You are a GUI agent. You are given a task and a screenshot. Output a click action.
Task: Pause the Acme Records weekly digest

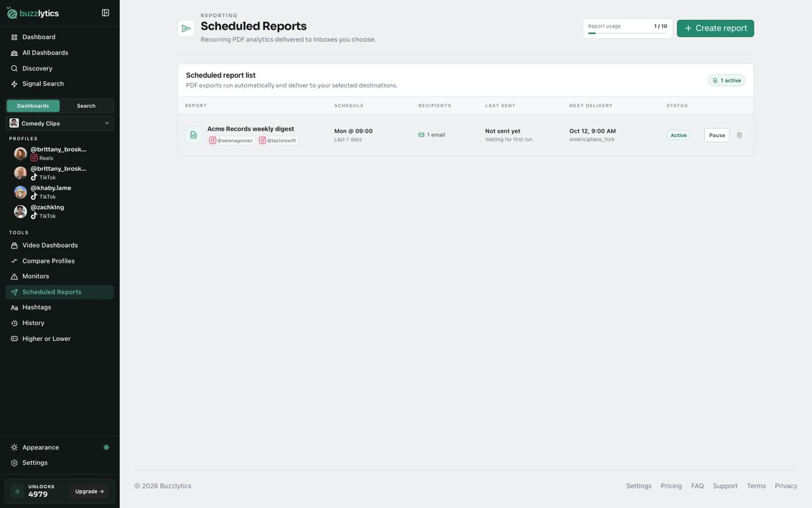click(x=717, y=135)
